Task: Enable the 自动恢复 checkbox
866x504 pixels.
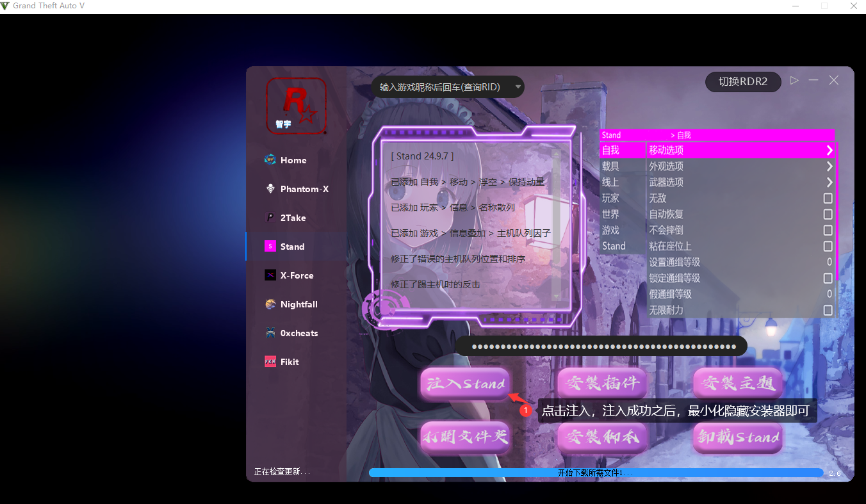Action: point(828,215)
